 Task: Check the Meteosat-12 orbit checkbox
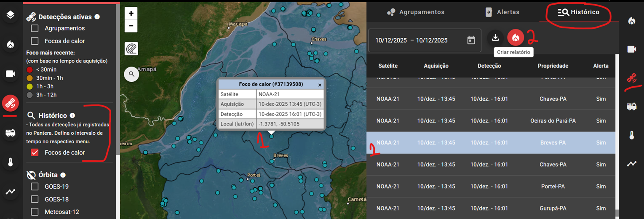35,212
